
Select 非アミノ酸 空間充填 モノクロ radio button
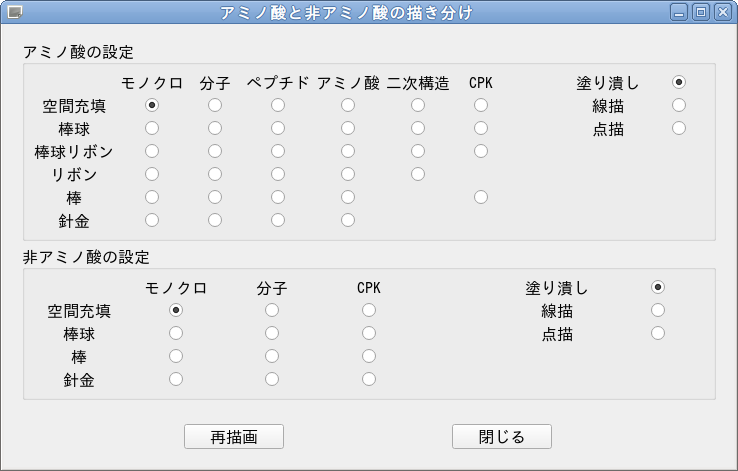pyautogui.click(x=176, y=310)
